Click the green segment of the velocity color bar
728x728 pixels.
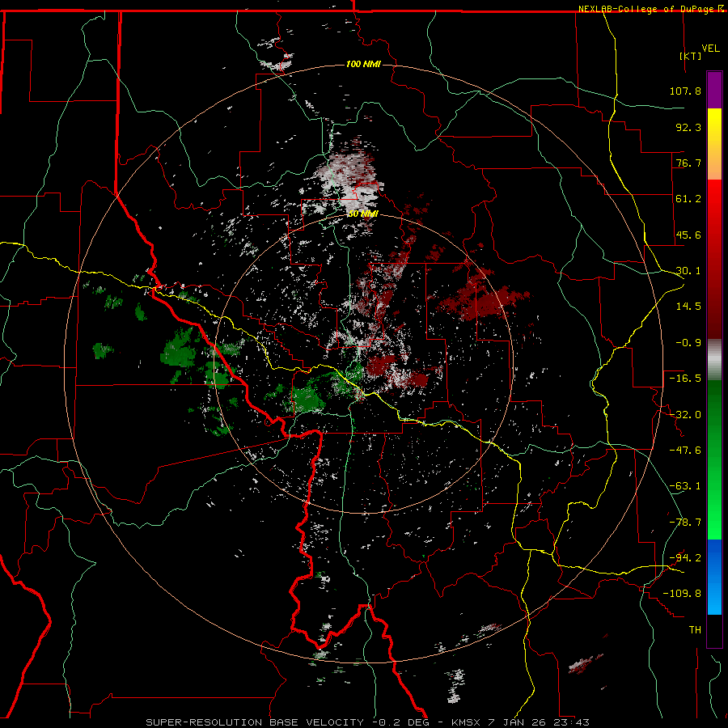714,459
